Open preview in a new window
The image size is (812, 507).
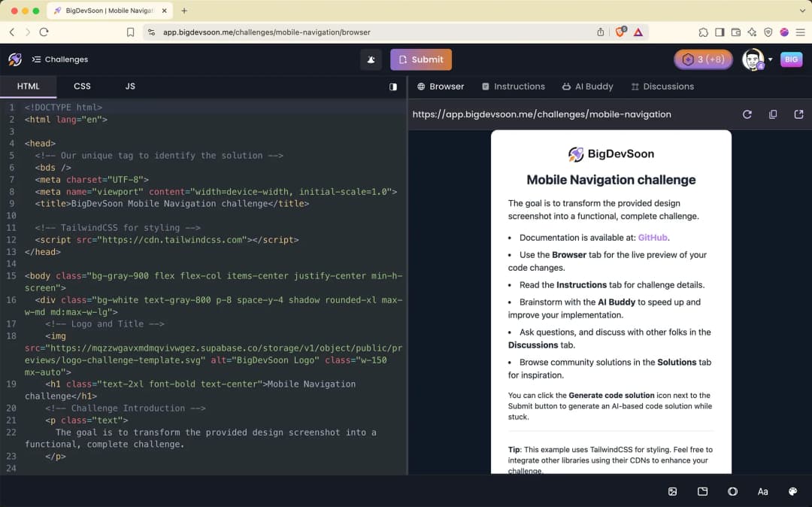[x=798, y=114]
